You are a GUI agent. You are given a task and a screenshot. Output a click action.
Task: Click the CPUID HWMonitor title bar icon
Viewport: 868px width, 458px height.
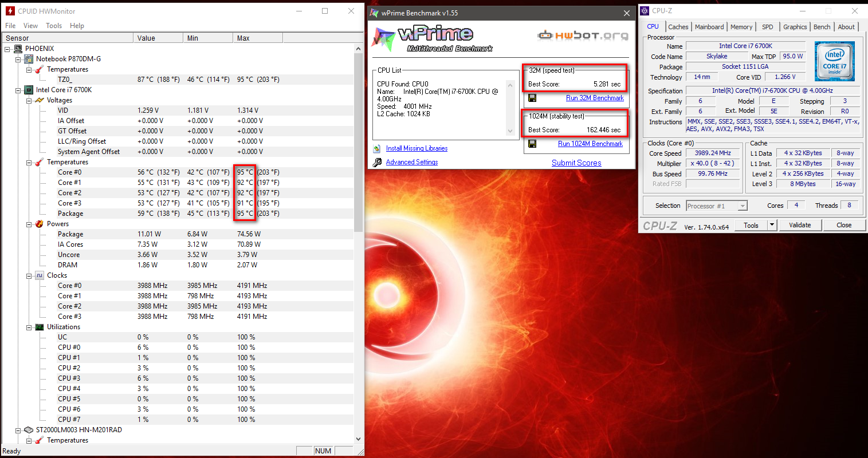tap(10, 11)
